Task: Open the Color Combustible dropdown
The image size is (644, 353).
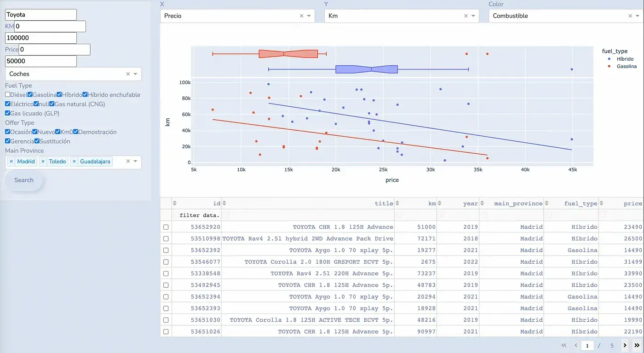Action: point(637,16)
